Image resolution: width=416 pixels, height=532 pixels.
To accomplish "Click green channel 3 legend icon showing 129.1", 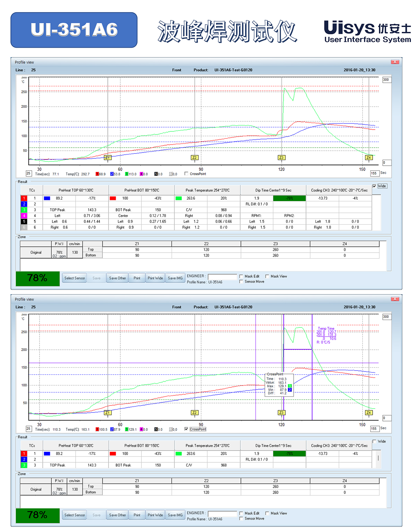I will click(x=127, y=429).
